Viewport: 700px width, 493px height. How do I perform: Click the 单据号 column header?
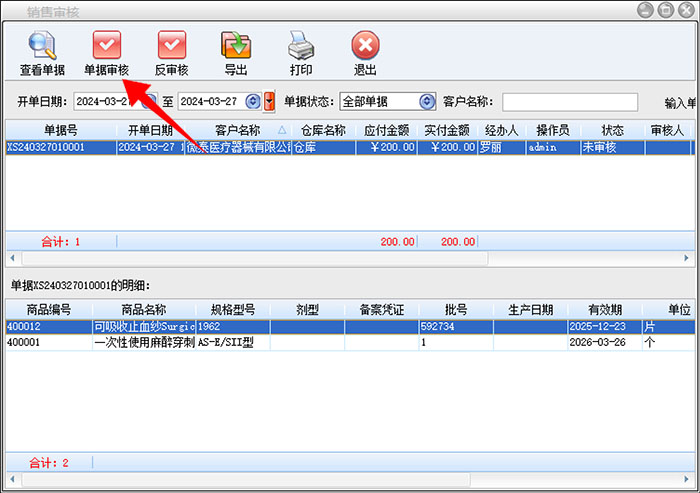(60, 130)
